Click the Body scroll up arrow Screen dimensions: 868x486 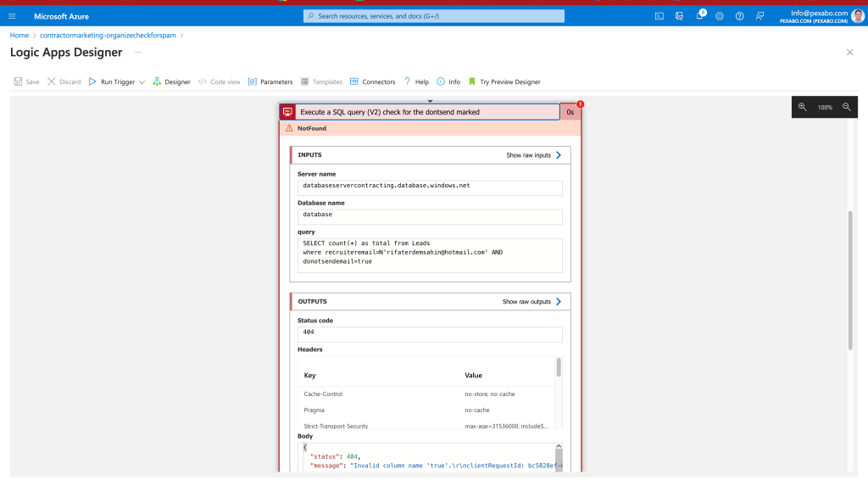coord(559,446)
